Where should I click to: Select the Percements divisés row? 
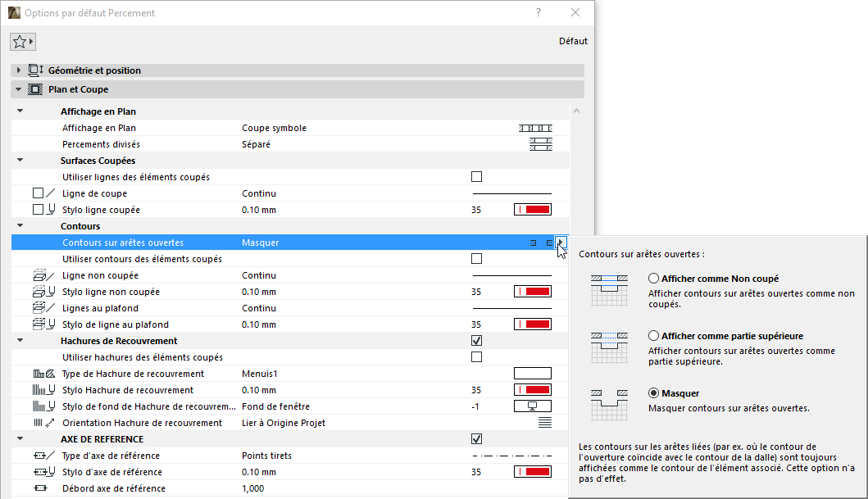(x=290, y=144)
